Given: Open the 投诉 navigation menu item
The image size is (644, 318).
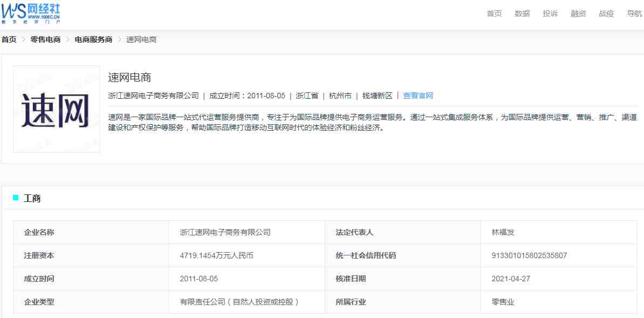Looking at the screenshot, I should click(550, 13).
